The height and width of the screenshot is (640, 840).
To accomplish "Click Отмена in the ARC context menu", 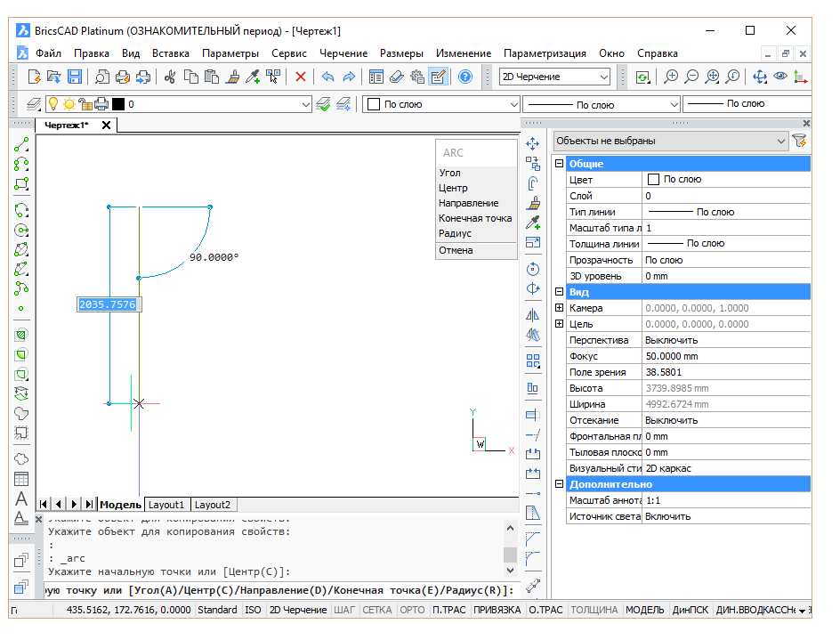I will coord(456,247).
